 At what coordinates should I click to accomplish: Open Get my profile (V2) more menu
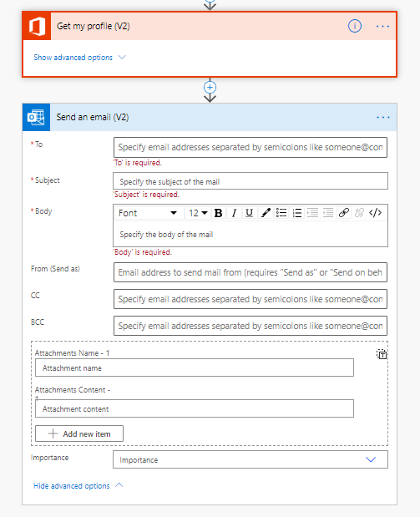point(382,26)
